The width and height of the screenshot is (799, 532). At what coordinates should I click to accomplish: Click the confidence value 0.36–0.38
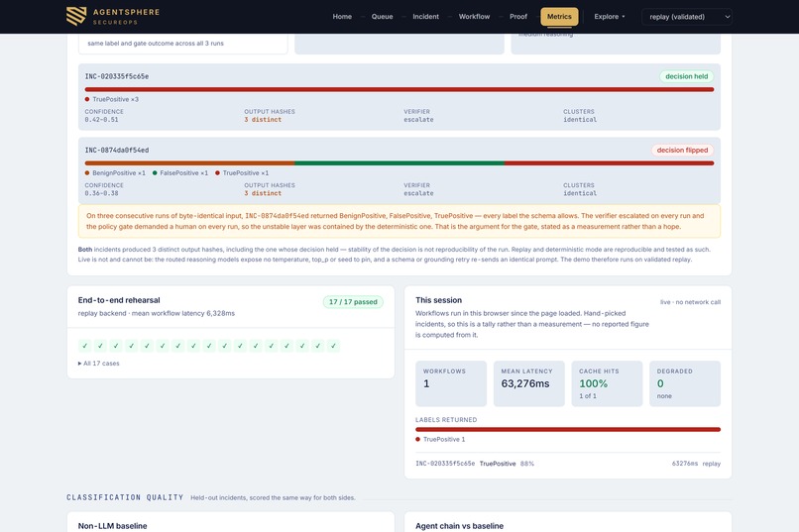pyautogui.click(x=101, y=193)
